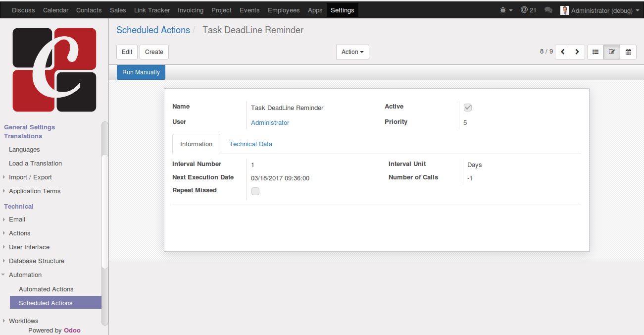Switch to calendar view
Image resolution: width=644 pixels, height=335 pixels.
click(x=628, y=52)
